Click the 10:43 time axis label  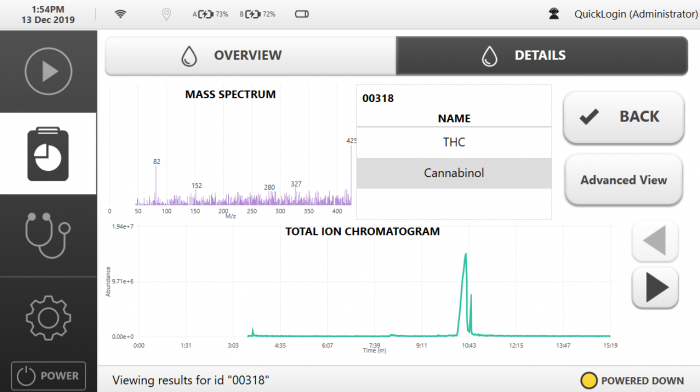tap(469, 346)
